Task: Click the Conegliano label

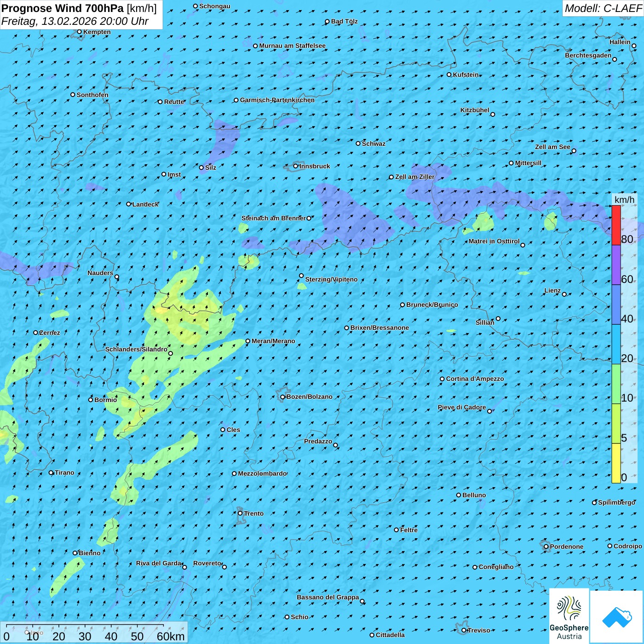Action: pos(496,567)
